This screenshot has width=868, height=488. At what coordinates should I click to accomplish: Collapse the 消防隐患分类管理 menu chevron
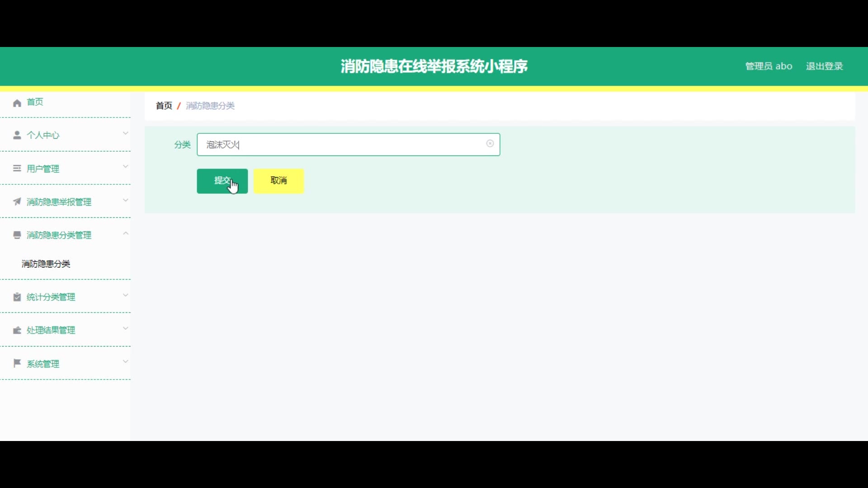click(126, 234)
